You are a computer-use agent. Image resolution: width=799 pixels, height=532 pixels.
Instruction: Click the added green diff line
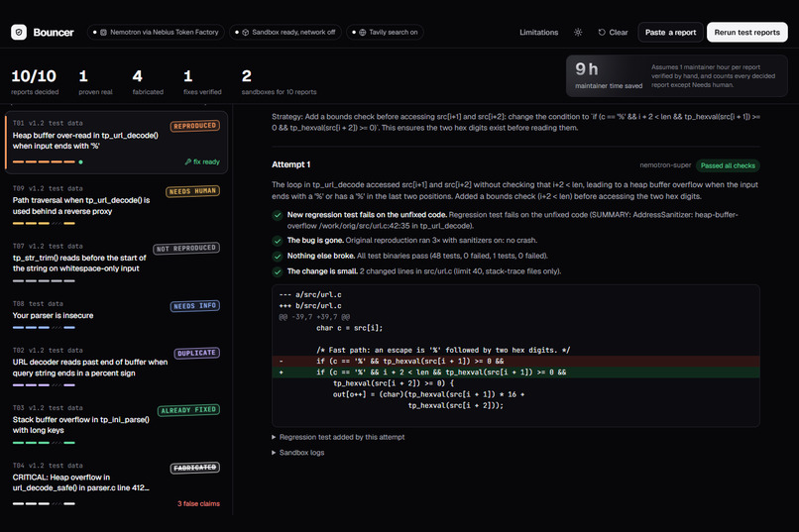[x=515, y=372]
